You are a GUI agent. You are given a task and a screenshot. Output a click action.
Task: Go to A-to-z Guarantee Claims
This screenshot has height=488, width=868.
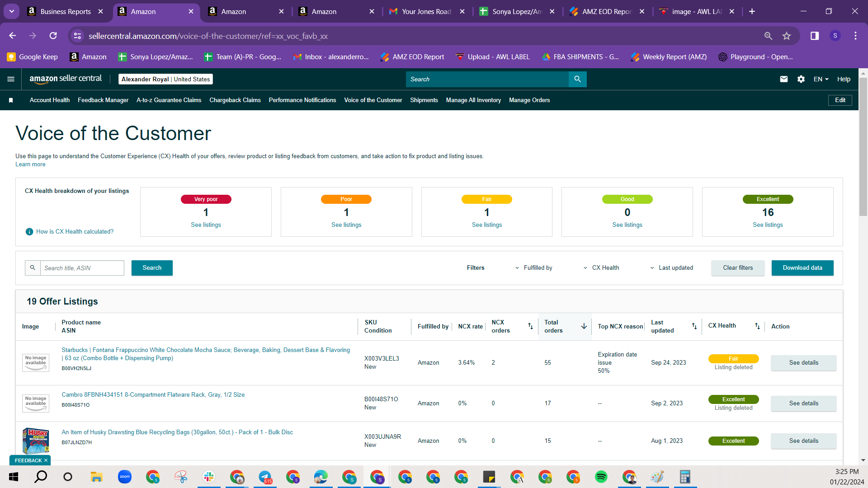[x=169, y=100]
